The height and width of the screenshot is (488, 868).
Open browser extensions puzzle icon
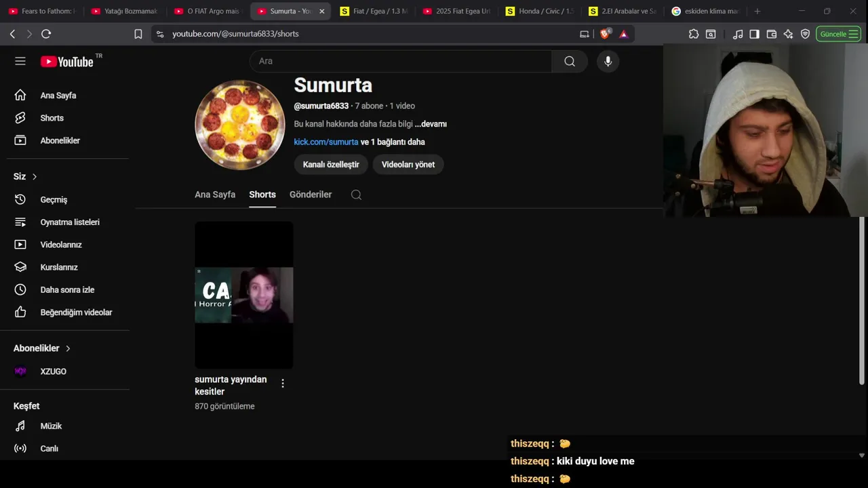click(x=694, y=34)
